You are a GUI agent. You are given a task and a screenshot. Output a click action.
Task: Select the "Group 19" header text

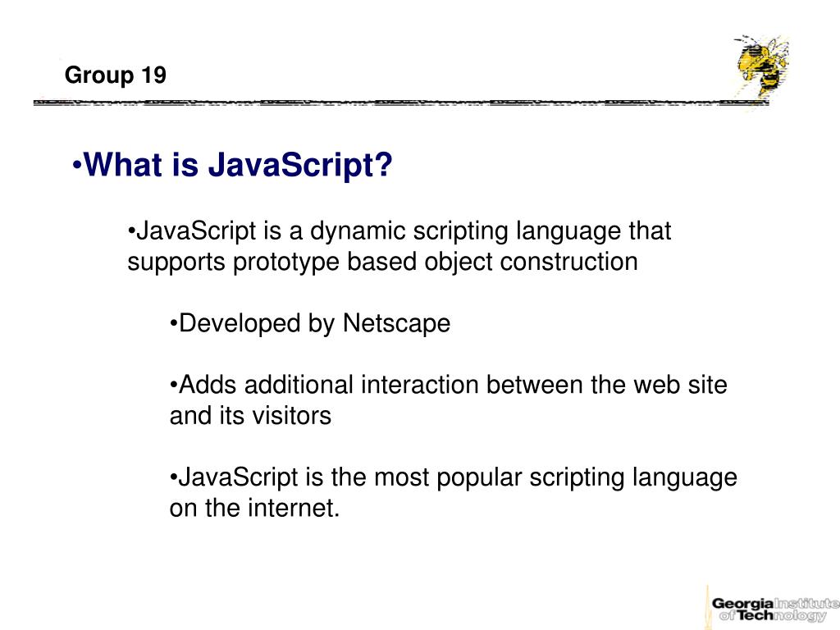115,75
